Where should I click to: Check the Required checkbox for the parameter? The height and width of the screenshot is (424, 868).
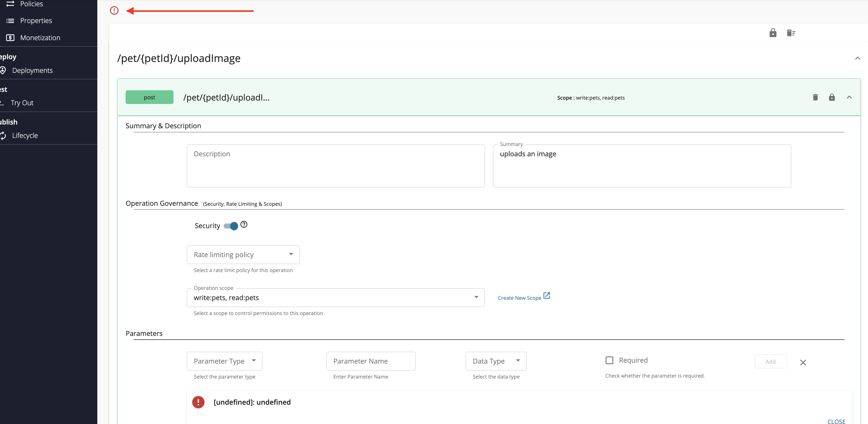point(609,360)
